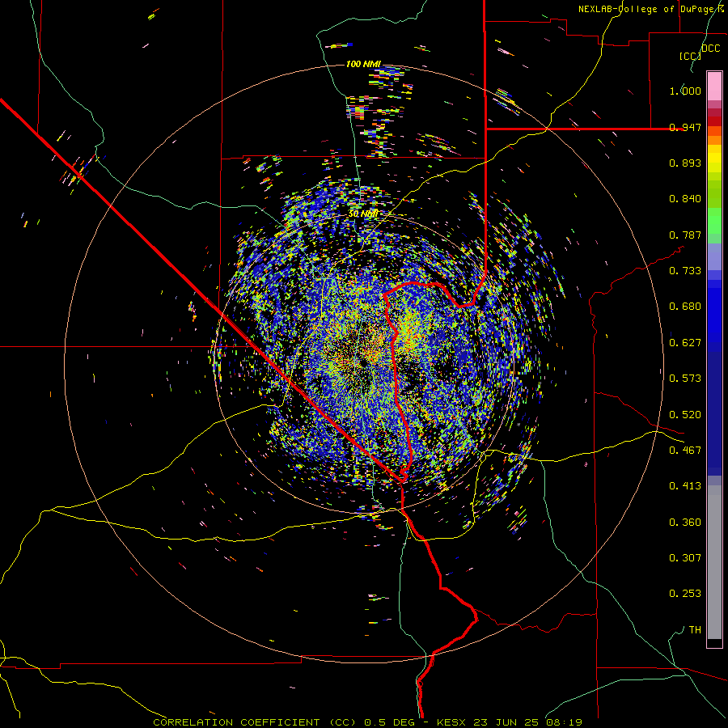728x728 pixels.
Task: Select the 0.627 scale label
Action: click(x=685, y=343)
